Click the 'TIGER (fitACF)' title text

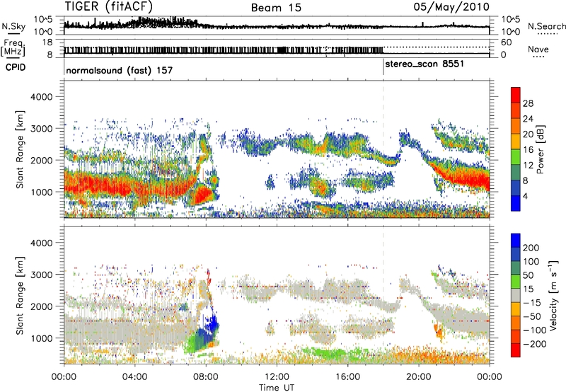click(109, 6)
